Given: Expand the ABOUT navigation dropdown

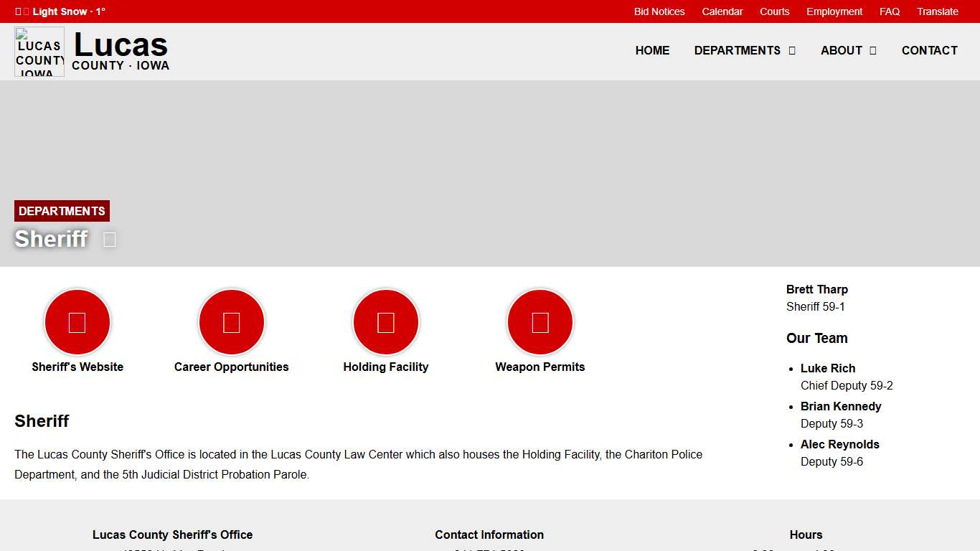Looking at the screenshot, I should coord(849,50).
